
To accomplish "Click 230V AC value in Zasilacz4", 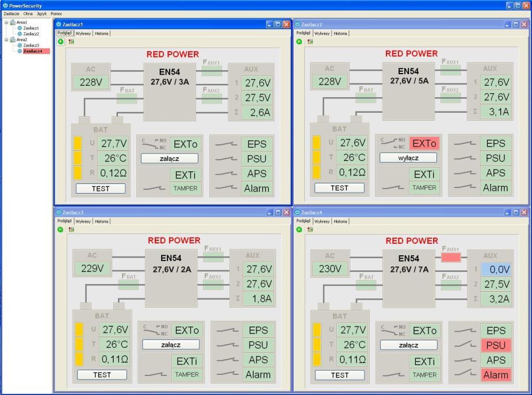I will point(330,269).
